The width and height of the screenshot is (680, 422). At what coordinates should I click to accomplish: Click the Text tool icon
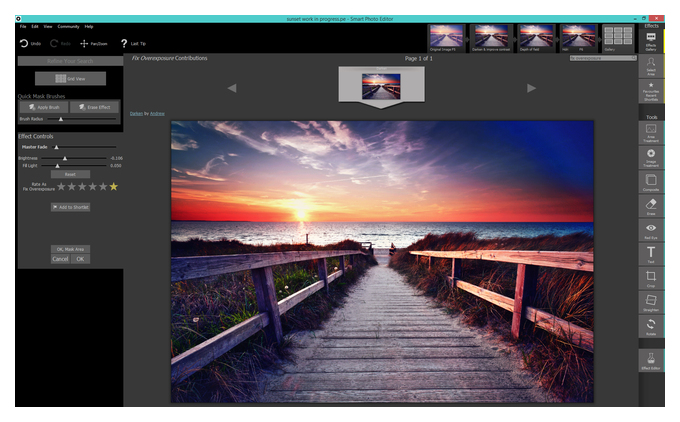[651, 254]
